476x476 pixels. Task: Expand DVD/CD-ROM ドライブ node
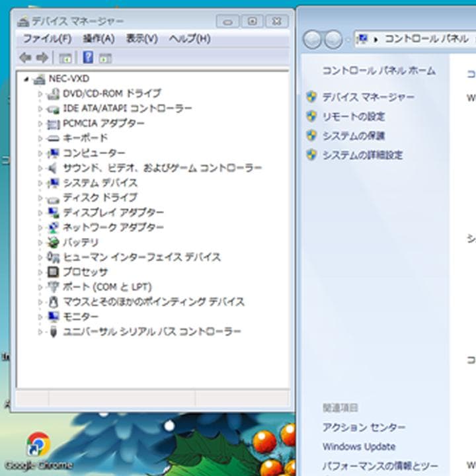pyautogui.click(x=40, y=94)
